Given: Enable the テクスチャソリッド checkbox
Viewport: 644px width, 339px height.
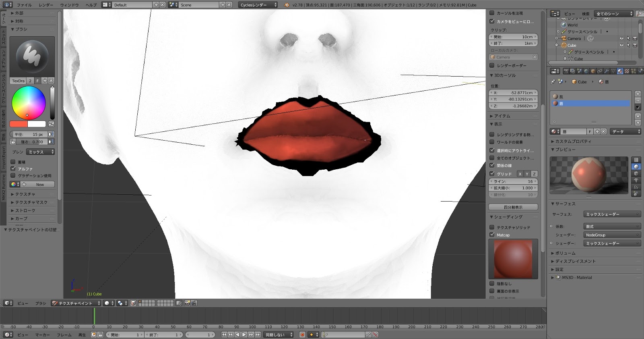Looking at the screenshot, I should (x=492, y=227).
